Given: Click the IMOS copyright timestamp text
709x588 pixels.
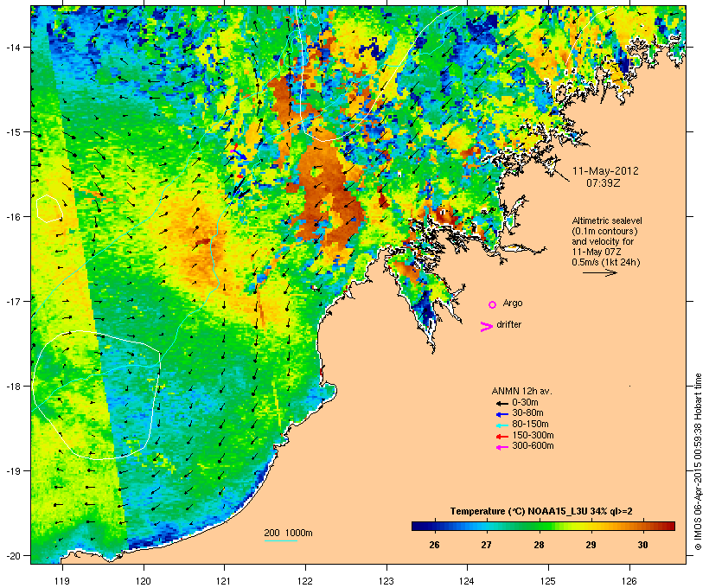Looking at the screenshot, I should (698, 462).
